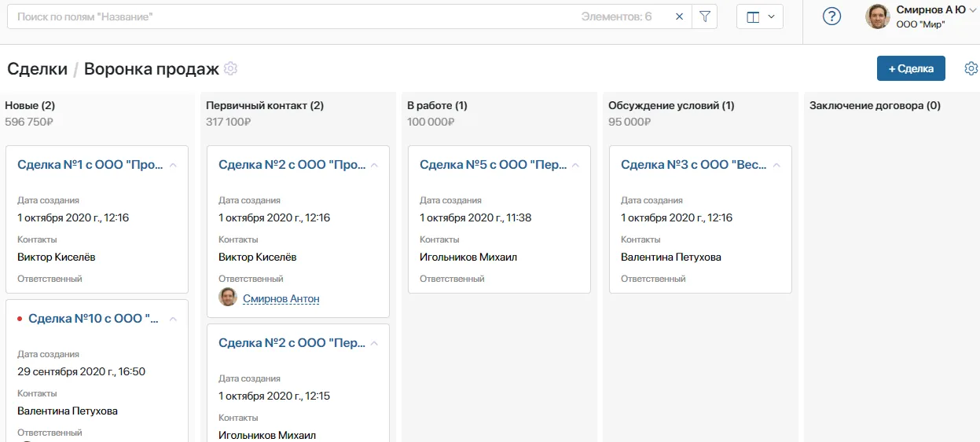The width and height of the screenshot is (980, 442).
Task: Collapse the Сделка №5 card chevron
Action: pyautogui.click(x=575, y=166)
